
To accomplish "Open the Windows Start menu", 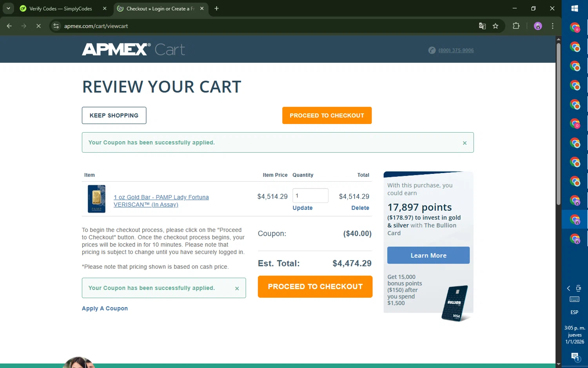I will point(575,8).
